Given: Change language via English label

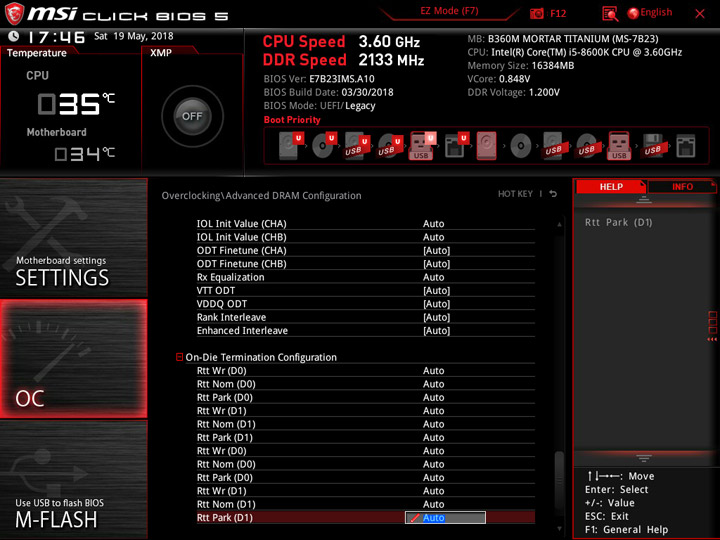Looking at the screenshot, I should click(x=656, y=12).
